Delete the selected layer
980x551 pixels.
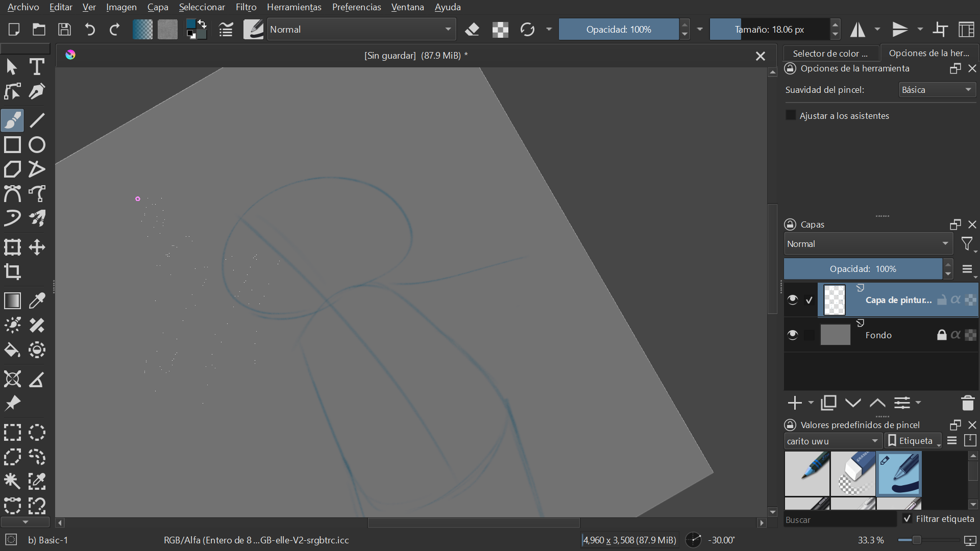pyautogui.click(x=968, y=403)
